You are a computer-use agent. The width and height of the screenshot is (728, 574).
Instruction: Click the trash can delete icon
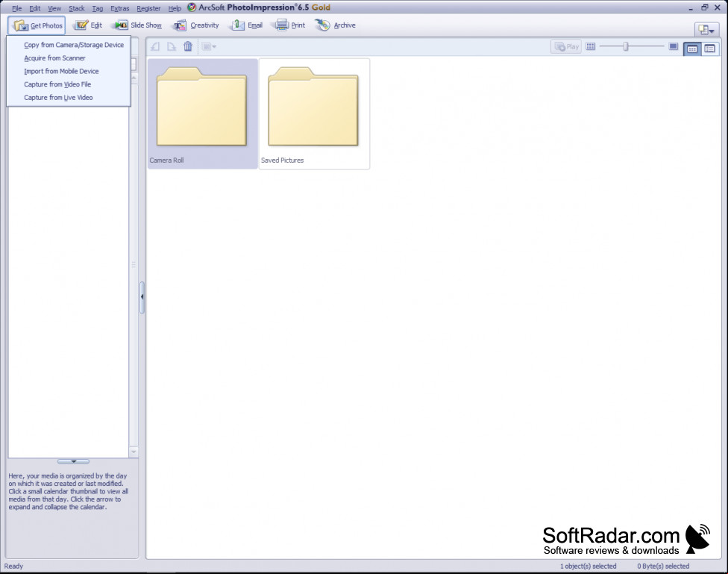[x=187, y=46]
